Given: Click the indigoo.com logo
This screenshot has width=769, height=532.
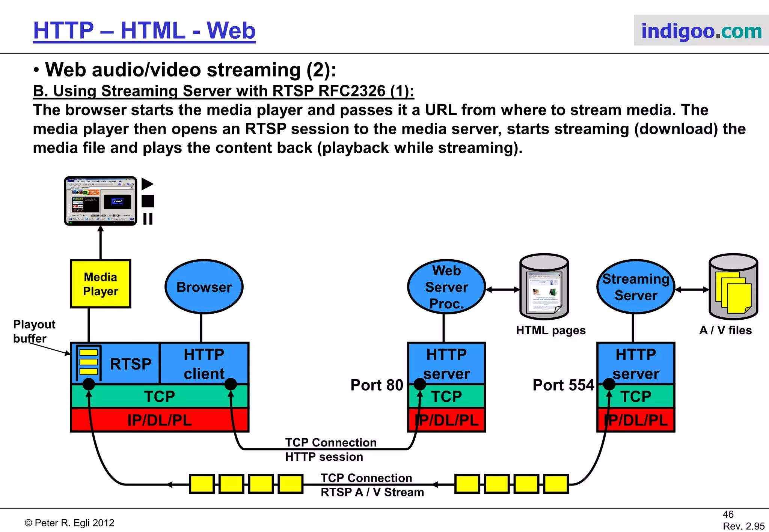Looking at the screenshot, I should coord(701,31).
